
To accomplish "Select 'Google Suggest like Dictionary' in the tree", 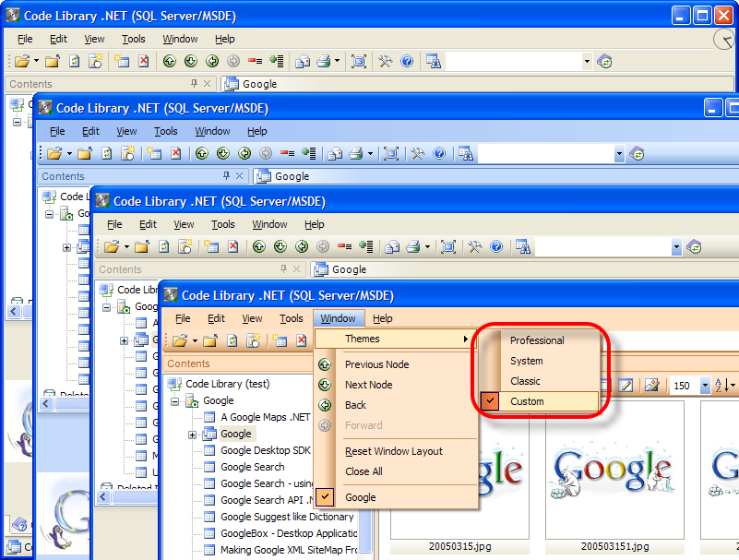I will coord(287,517).
